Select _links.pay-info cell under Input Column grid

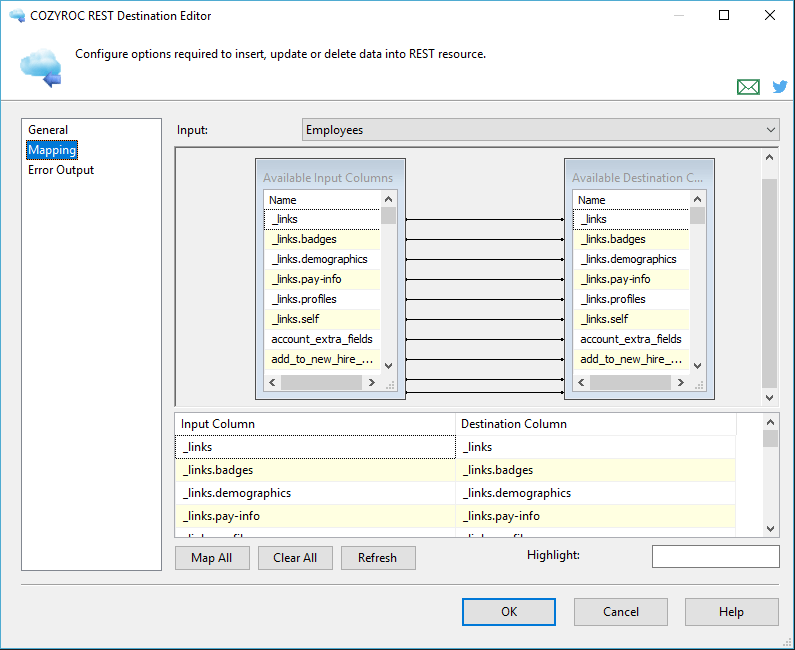[x=315, y=516]
